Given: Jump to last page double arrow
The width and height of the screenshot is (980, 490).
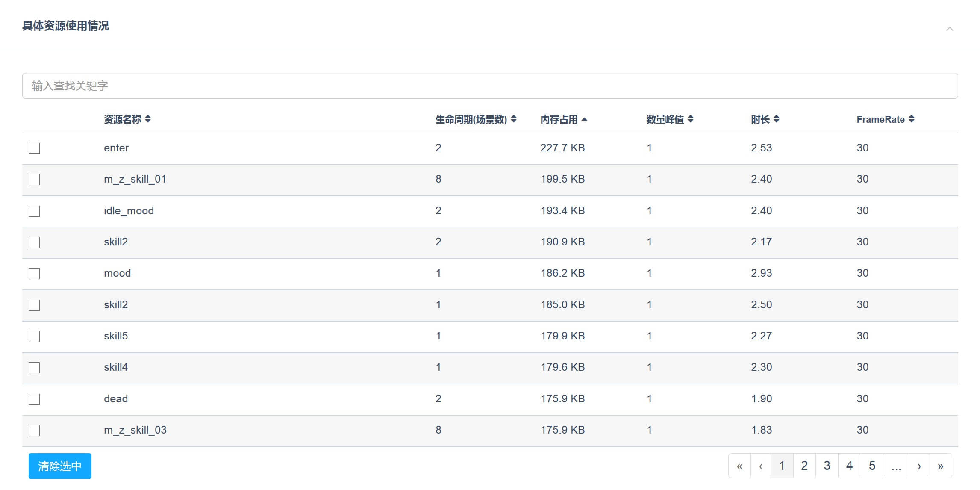Looking at the screenshot, I should pos(940,466).
